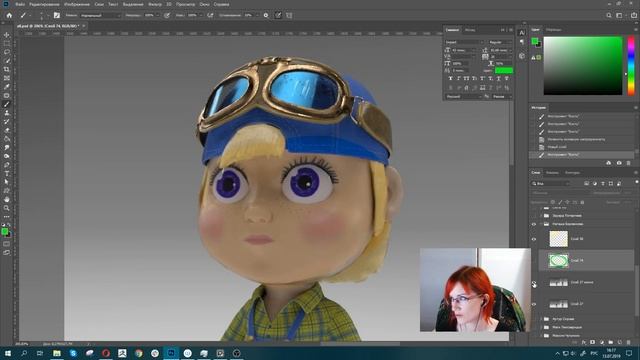Image resolution: width=640 pixels, height=360 pixels.
Task: Click the hue slider in Color panel
Action: (631, 66)
